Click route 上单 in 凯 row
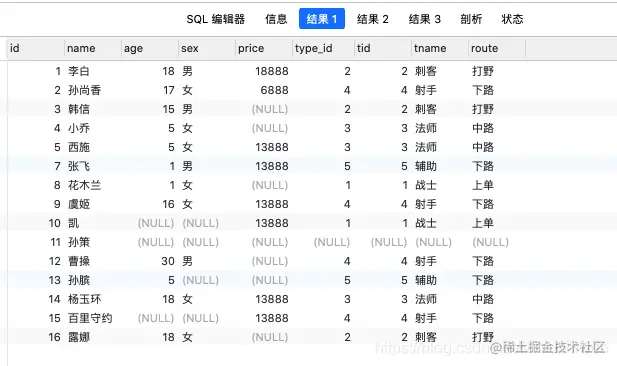The height and width of the screenshot is (366, 617). pyautogui.click(x=483, y=223)
